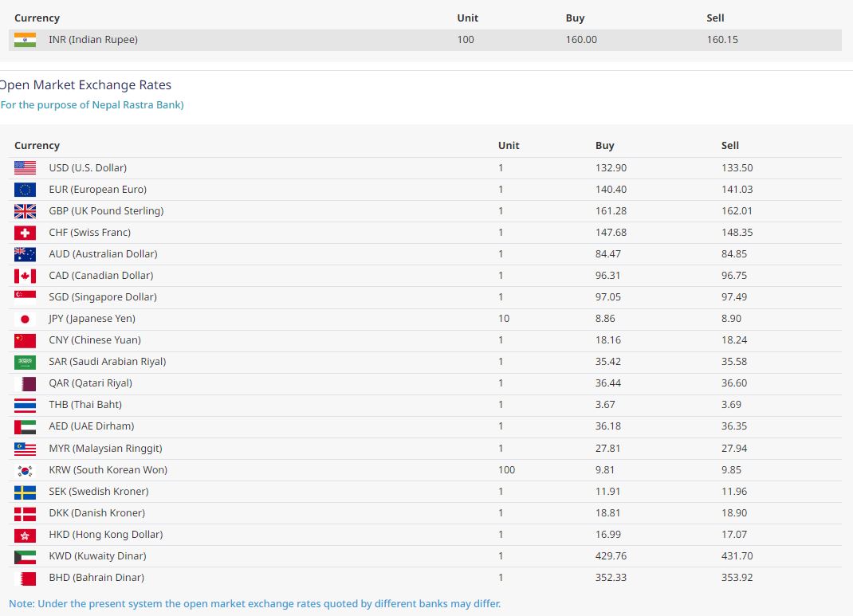This screenshot has height=616, width=853.
Task: Click the Kuwait flag icon
Action: 25,556
